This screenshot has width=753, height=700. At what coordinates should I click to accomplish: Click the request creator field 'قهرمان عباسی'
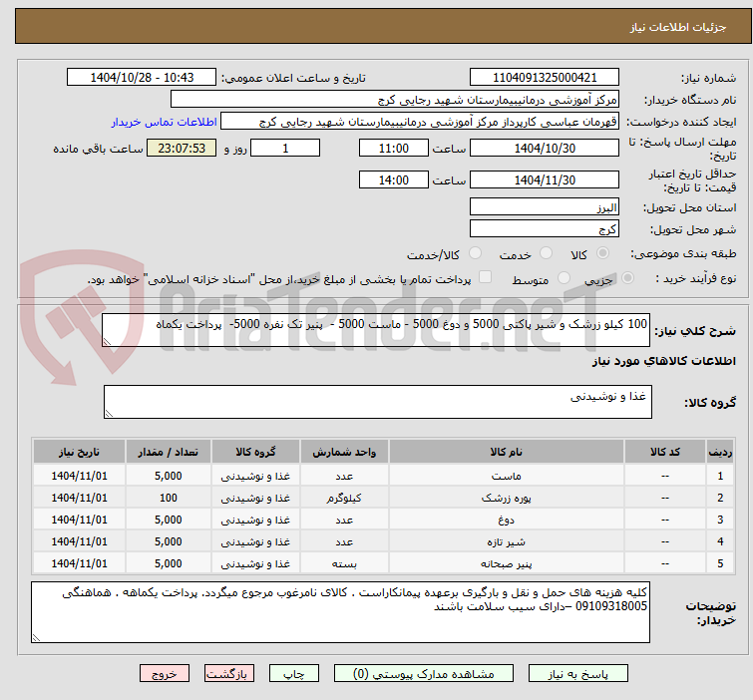(419, 122)
